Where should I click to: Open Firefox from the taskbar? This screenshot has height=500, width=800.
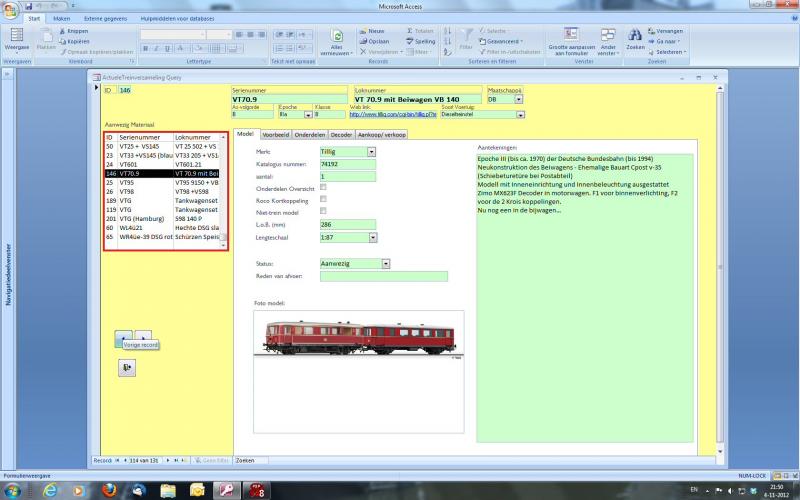click(109, 490)
